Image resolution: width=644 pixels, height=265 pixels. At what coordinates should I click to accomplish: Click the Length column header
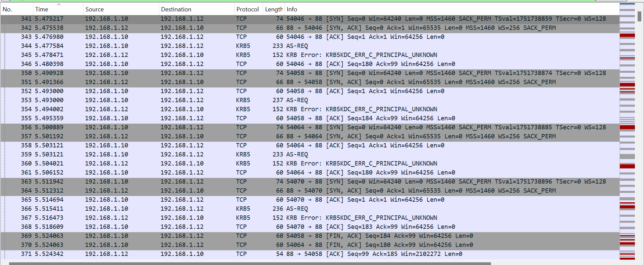point(274,9)
